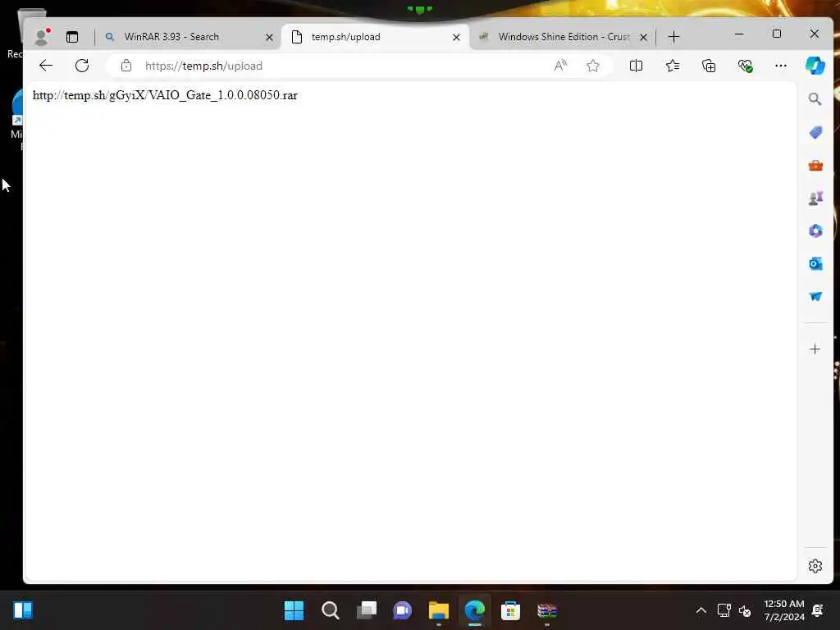Open sidebar Search icon
This screenshot has width=840, height=630.
tap(815, 99)
